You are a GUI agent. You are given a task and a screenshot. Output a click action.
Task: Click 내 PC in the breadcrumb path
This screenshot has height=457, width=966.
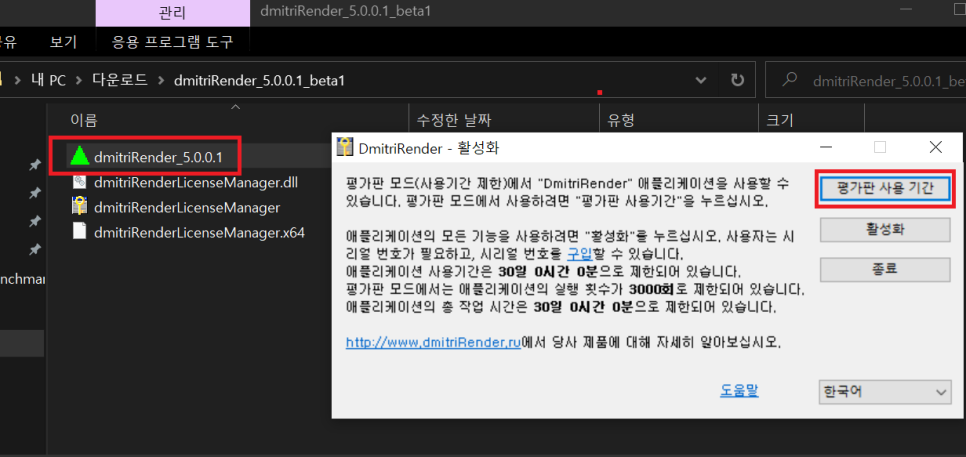tap(47, 80)
